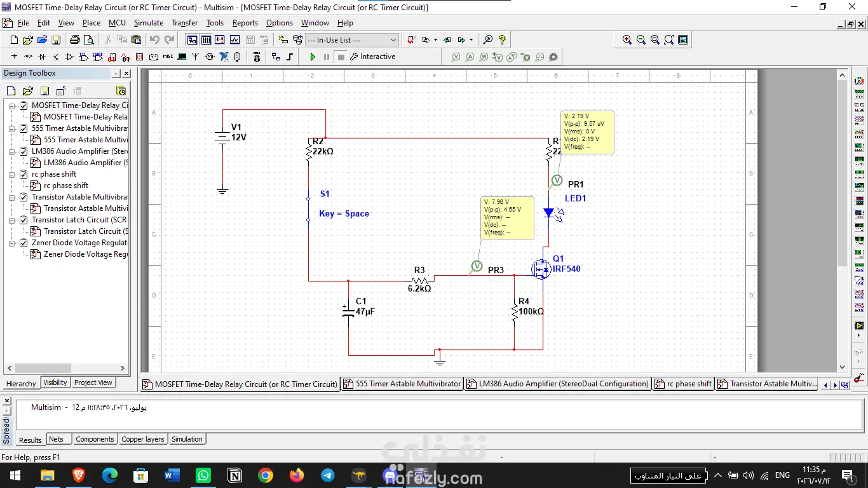Switch to rc phase shift document tab
The height and width of the screenshot is (488, 868).
click(x=684, y=384)
